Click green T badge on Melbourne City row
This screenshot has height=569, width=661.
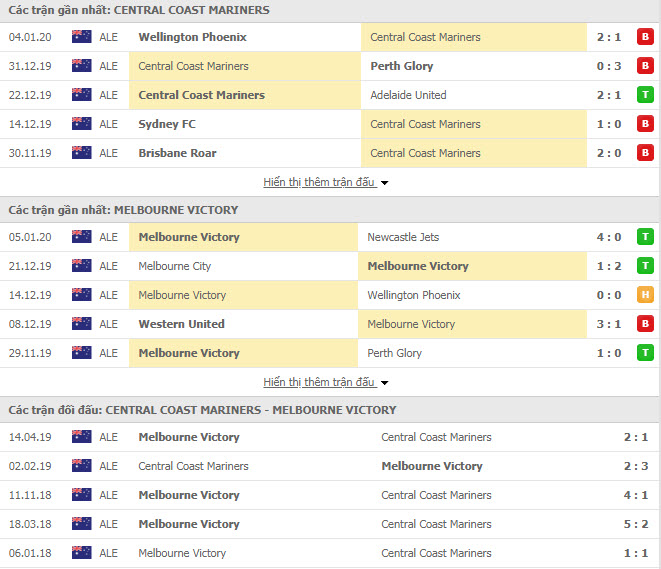645,266
